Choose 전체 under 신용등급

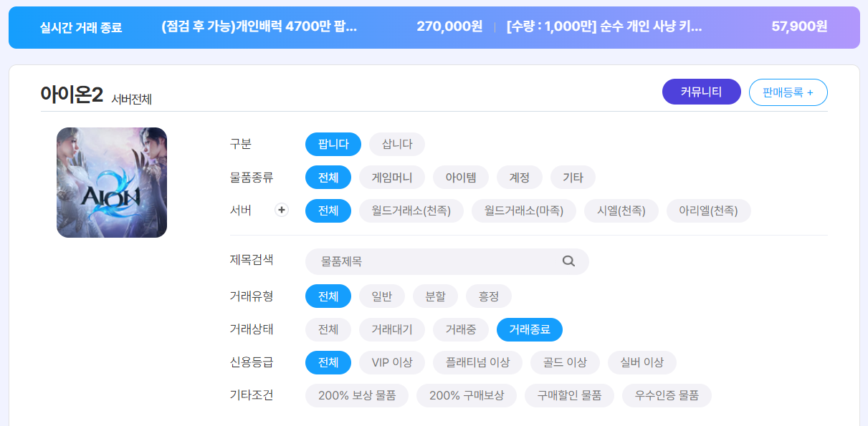coord(328,362)
